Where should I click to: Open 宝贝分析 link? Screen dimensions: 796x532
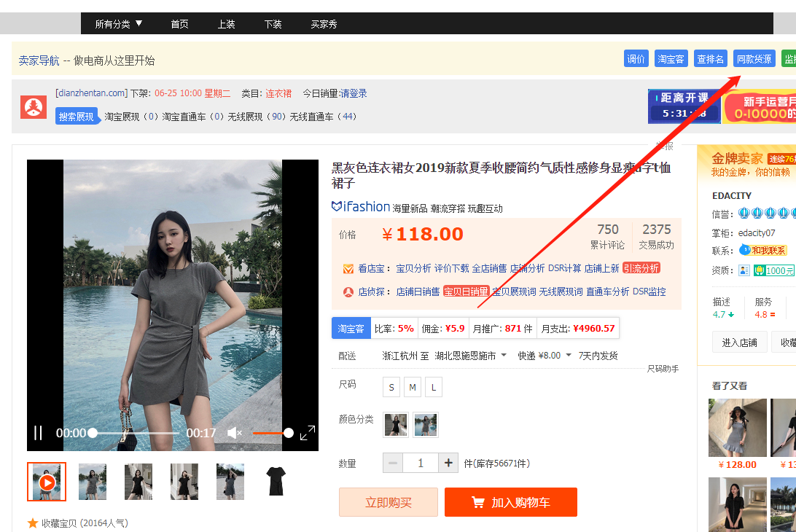pos(413,268)
